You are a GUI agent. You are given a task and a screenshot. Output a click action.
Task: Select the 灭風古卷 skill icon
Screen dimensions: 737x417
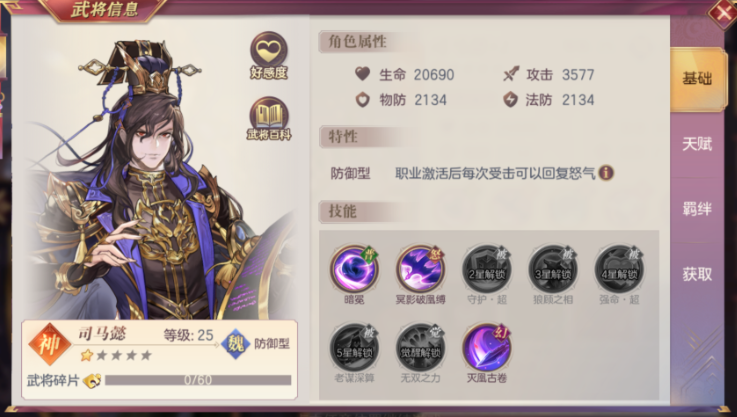coord(486,348)
